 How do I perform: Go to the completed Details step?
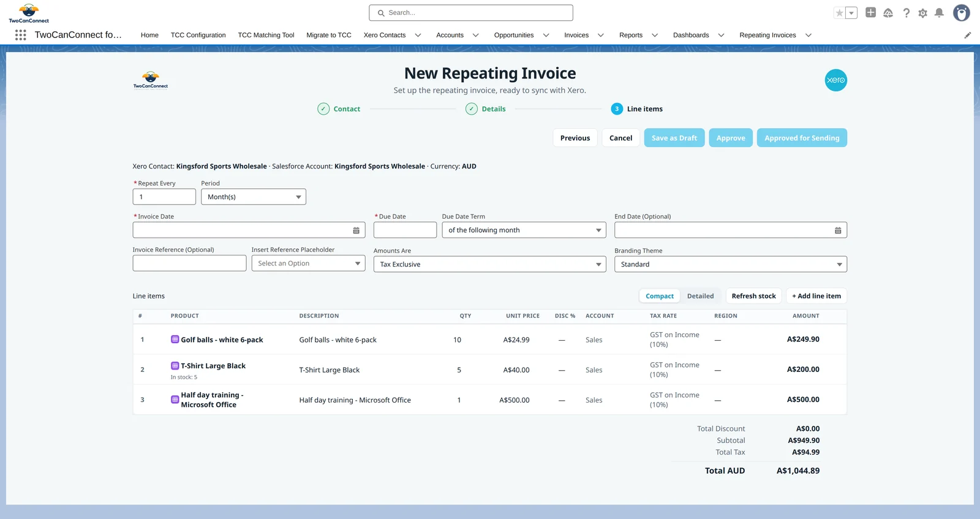point(486,109)
